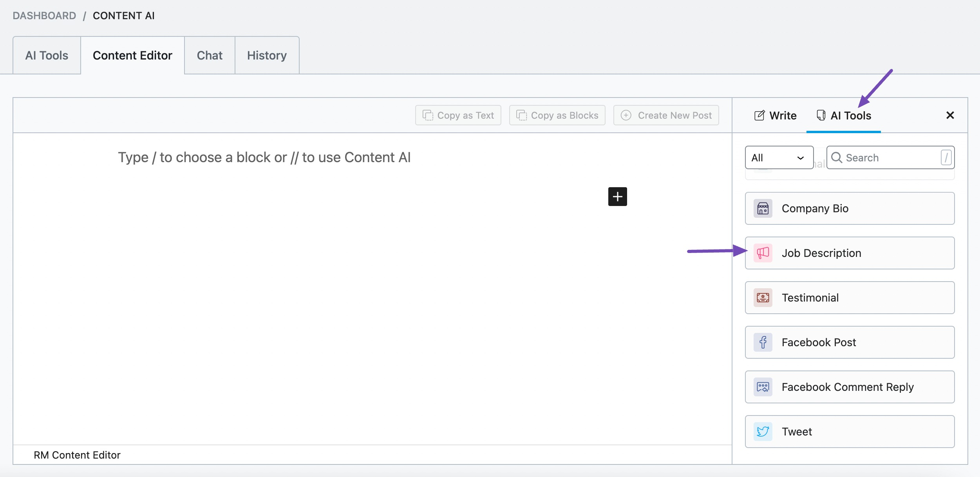Select the sidebar AI Tools tab label

tap(851, 116)
